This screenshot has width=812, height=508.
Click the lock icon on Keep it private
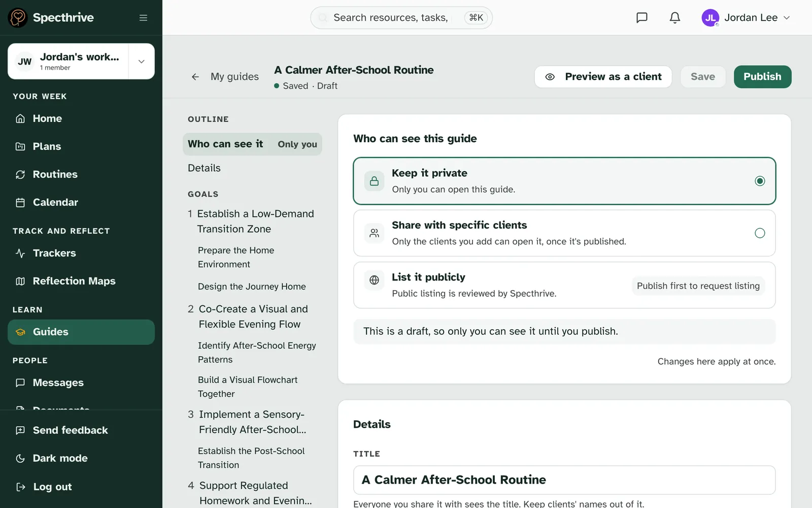pos(374,181)
